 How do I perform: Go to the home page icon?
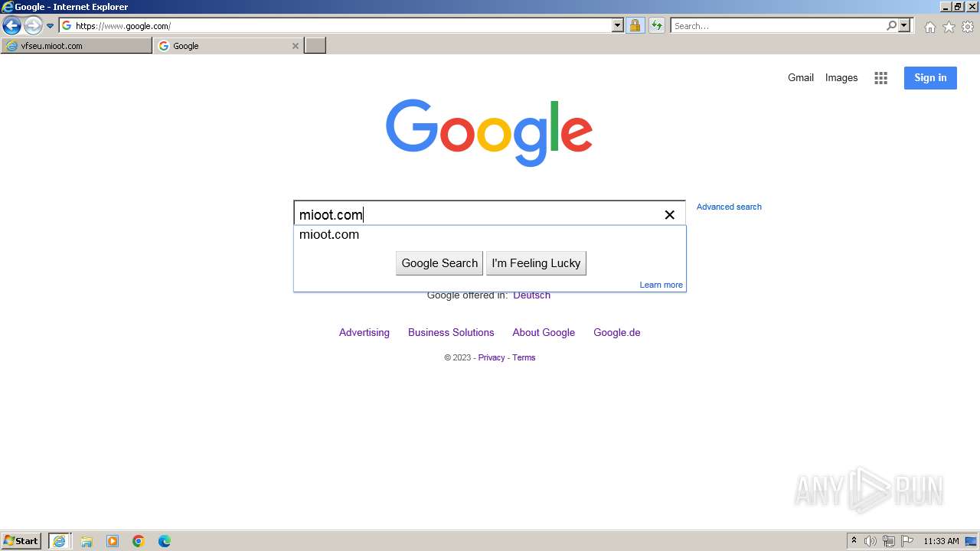point(929,27)
